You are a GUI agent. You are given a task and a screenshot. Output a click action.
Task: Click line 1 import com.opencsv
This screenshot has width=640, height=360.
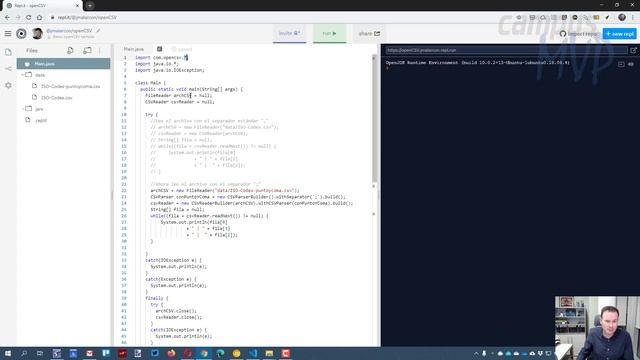point(162,58)
